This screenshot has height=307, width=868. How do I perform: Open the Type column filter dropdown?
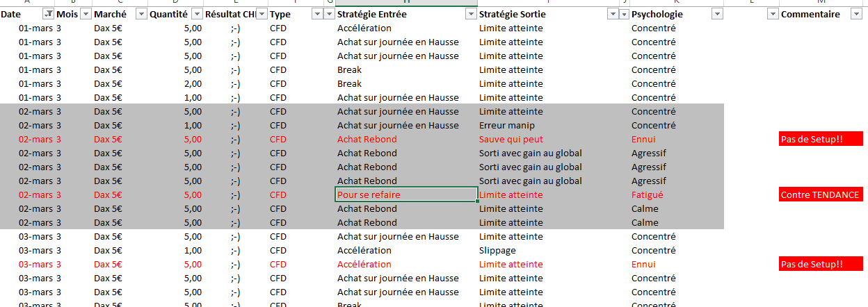[316, 15]
